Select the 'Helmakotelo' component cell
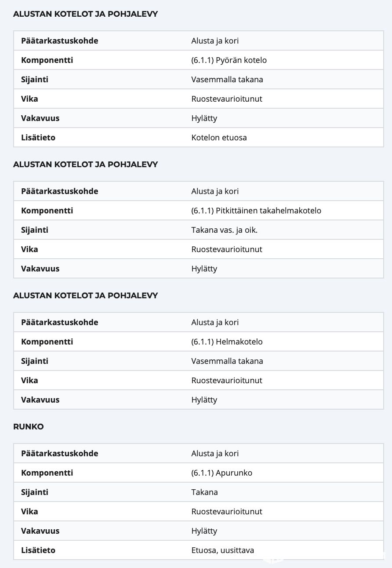The height and width of the screenshot is (568, 392). coord(227,342)
